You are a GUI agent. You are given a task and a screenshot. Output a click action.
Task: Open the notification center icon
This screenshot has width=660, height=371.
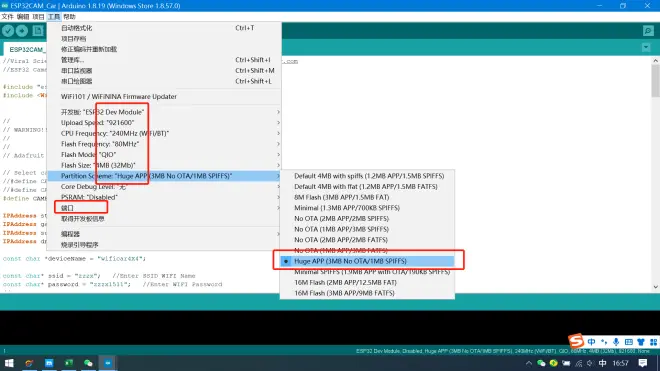pos(643,363)
